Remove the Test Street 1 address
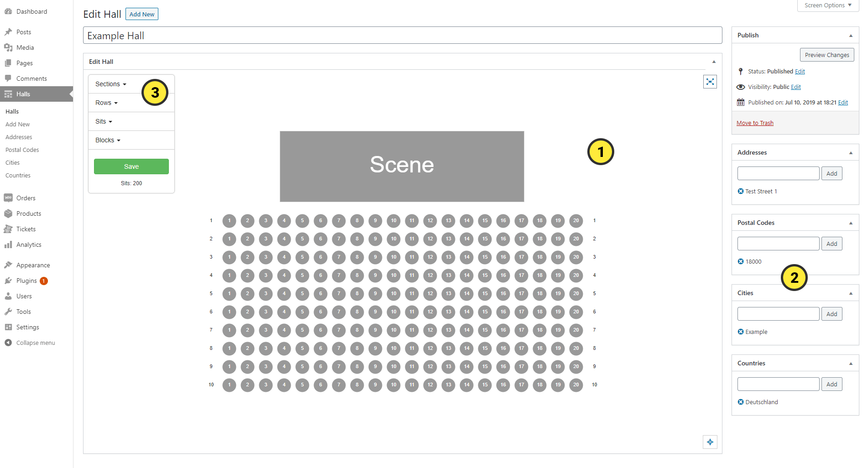868x468 pixels. coord(741,191)
